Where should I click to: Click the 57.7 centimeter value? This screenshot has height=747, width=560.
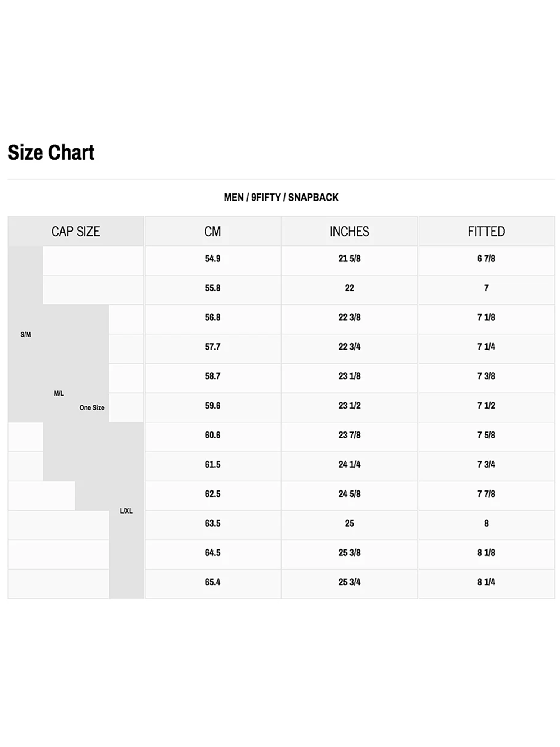(x=212, y=347)
